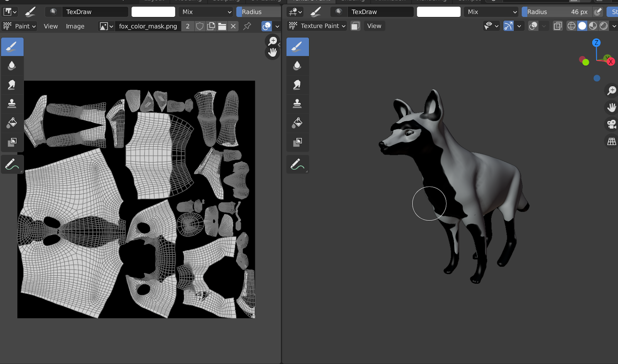This screenshot has height=364, width=618.
Task: Expand shading options dropdown arrow
Action: 614,26
